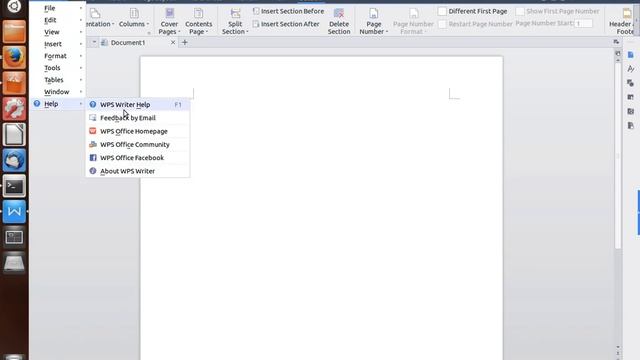Image resolution: width=640 pixels, height=360 pixels.
Task: Select WPS Office Community
Action: point(138,144)
